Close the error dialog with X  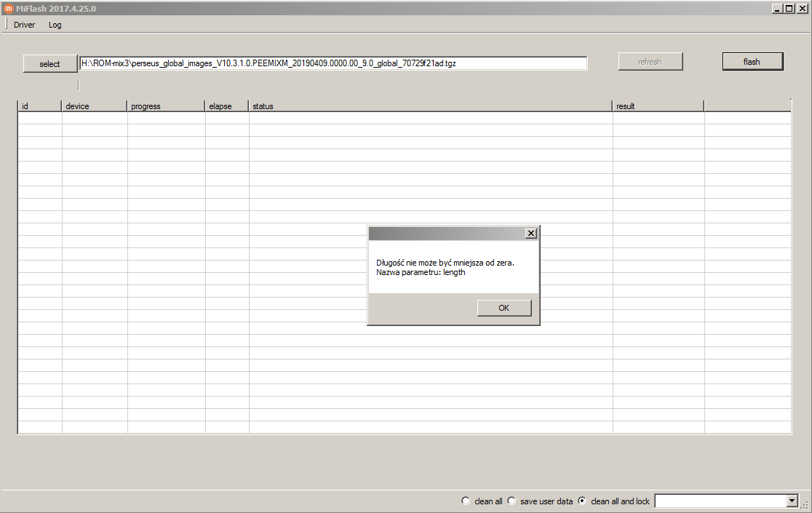click(531, 233)
